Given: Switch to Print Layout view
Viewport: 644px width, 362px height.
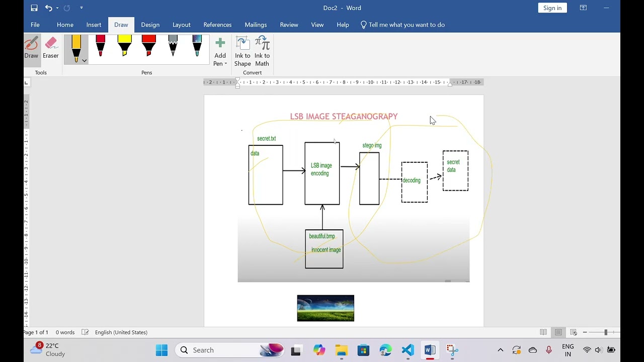Looking at the screenshot, I should click(558, 332).
